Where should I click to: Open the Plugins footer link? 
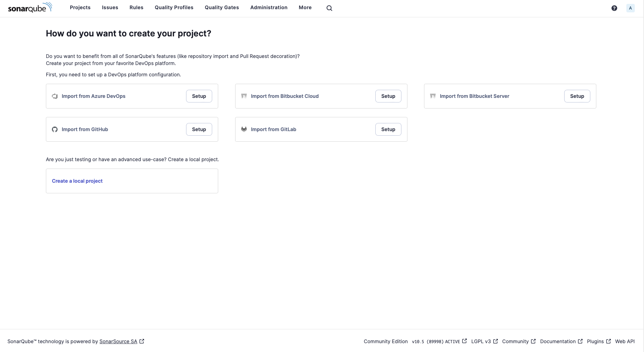tap(595, 341)
